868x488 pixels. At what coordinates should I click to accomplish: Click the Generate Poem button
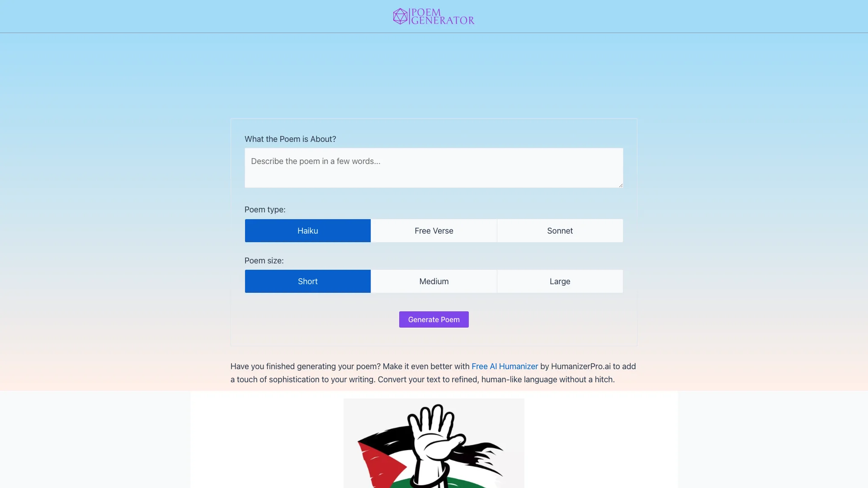pyautogui.click(x=434, y=319)
